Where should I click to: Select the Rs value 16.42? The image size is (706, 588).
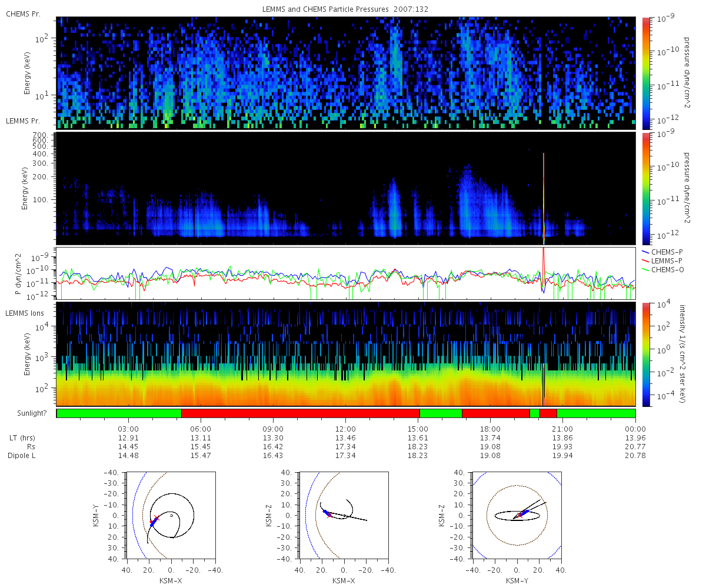[274, 447]
